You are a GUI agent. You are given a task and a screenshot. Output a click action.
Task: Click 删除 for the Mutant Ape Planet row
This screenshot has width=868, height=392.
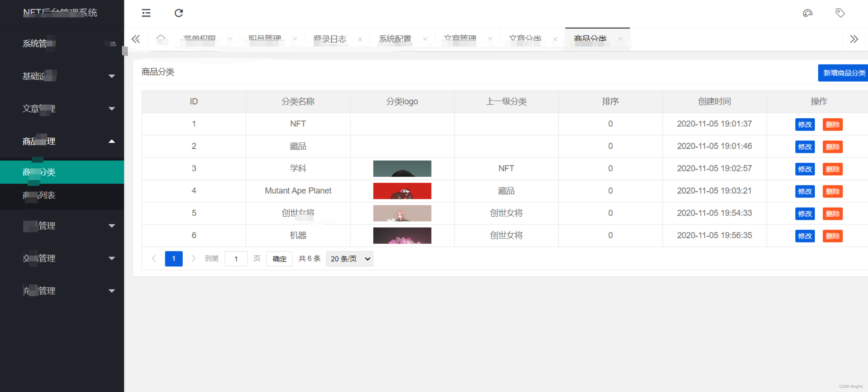832,191
